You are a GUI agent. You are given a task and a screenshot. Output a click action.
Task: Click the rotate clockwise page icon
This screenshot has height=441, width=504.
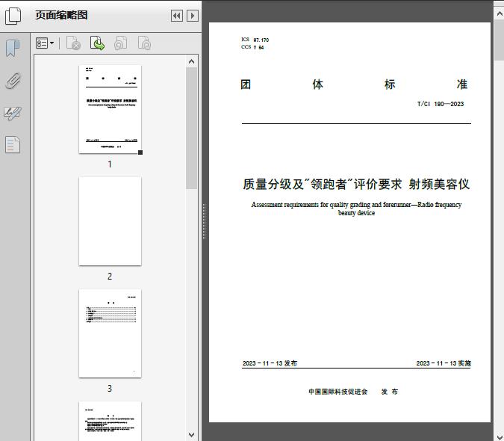pos(144,43)
